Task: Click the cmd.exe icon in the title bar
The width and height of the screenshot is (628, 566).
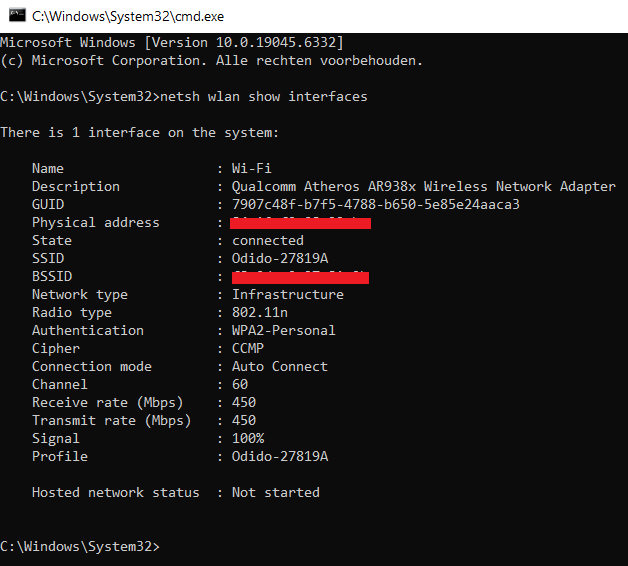Action: (x=16, y=16)
